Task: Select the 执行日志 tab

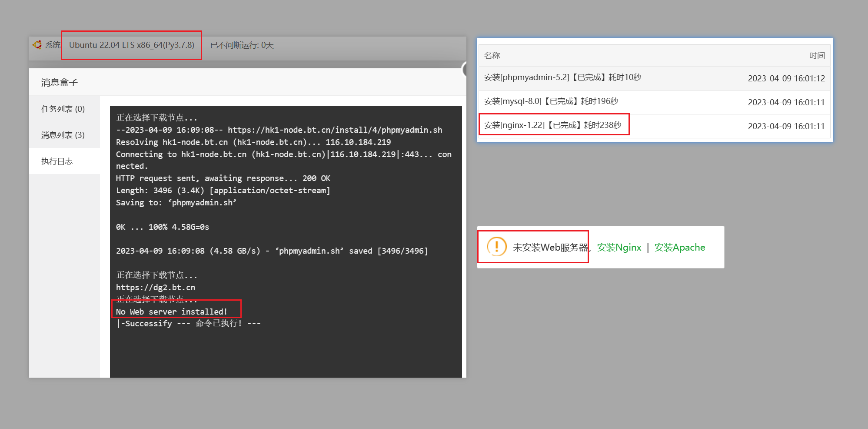Action: point(64,161)
